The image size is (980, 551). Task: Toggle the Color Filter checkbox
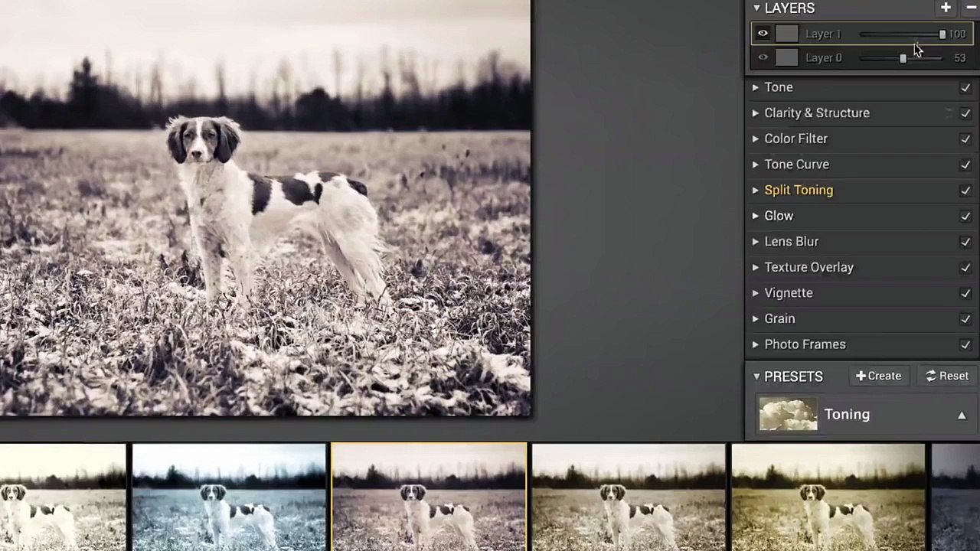click(x=965, y=139)
